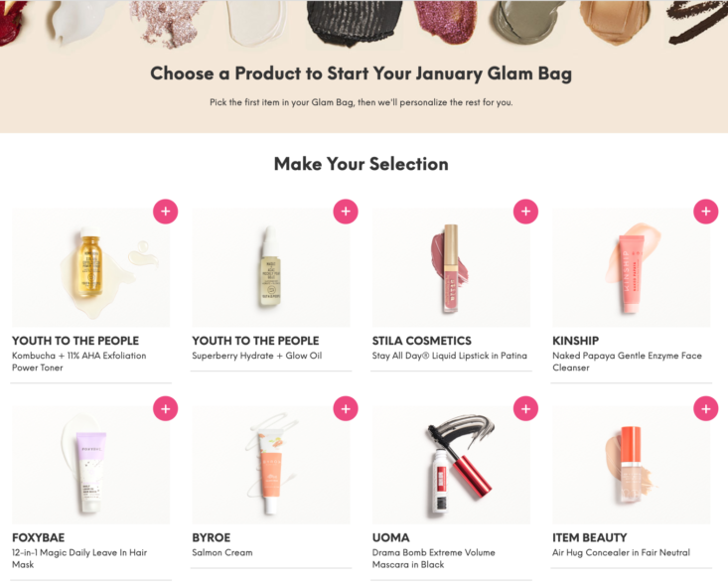Click the KINSHIP brand title
728x588 pixels.
[x=575, y=341]
